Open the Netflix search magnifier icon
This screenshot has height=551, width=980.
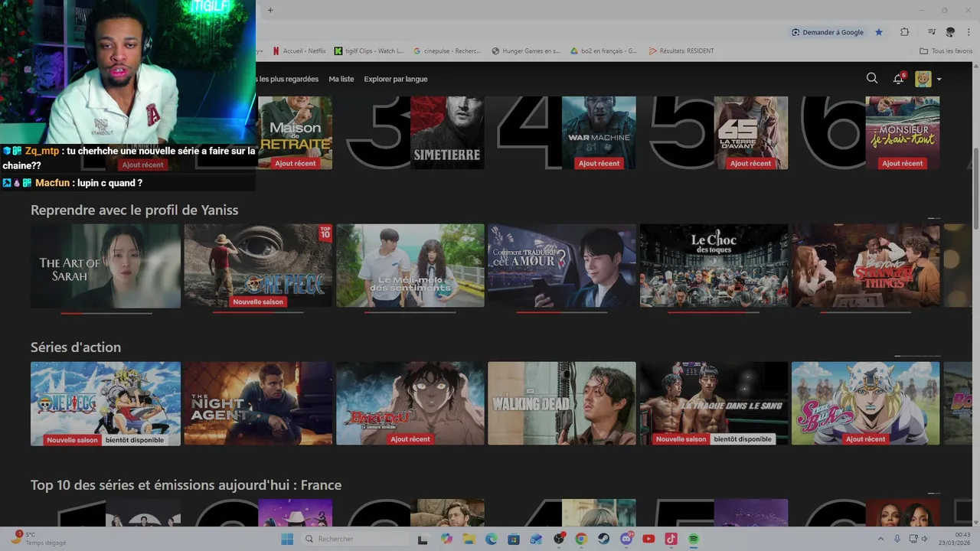[872, 78]
